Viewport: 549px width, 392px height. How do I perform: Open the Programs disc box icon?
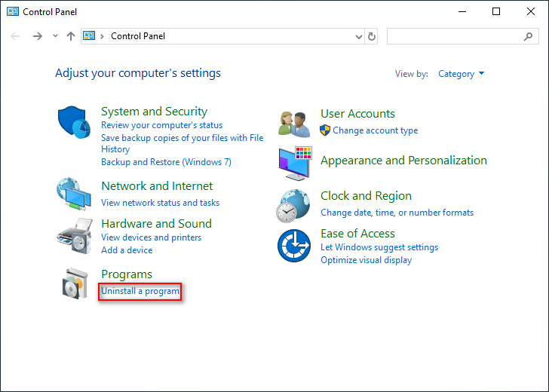coord(74,283)
